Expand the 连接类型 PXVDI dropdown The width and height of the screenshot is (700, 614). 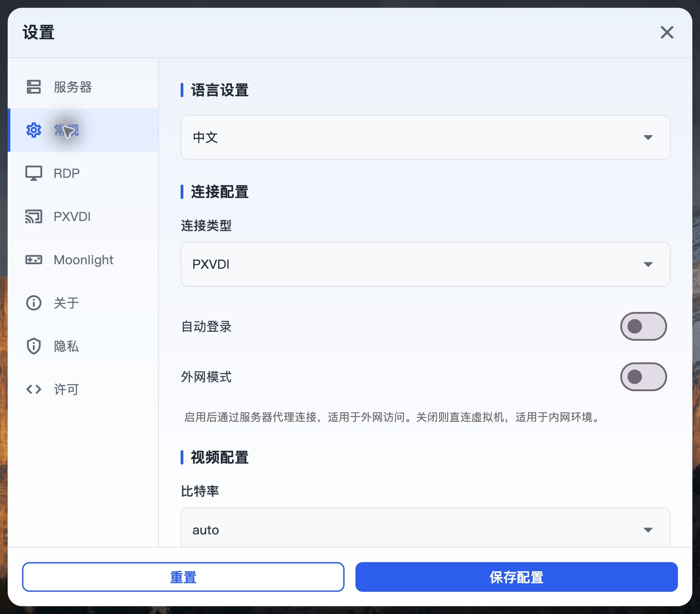(x=425, y=264)
